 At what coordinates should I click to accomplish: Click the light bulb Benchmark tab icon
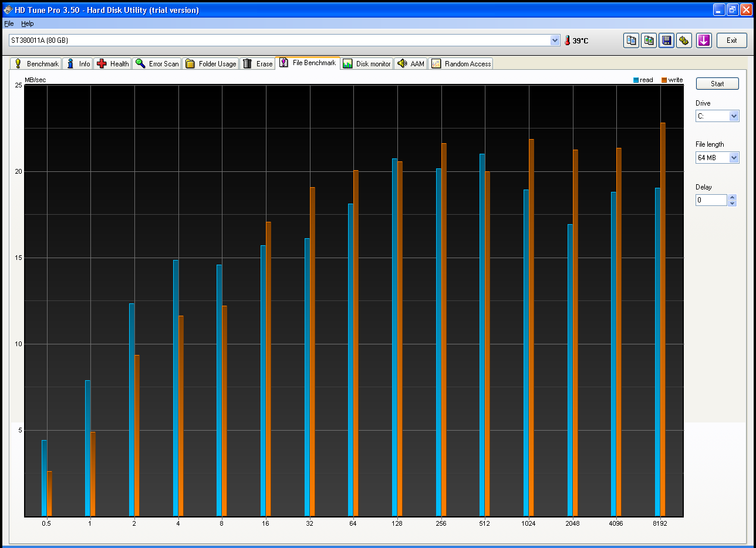(x=18, y=63)
